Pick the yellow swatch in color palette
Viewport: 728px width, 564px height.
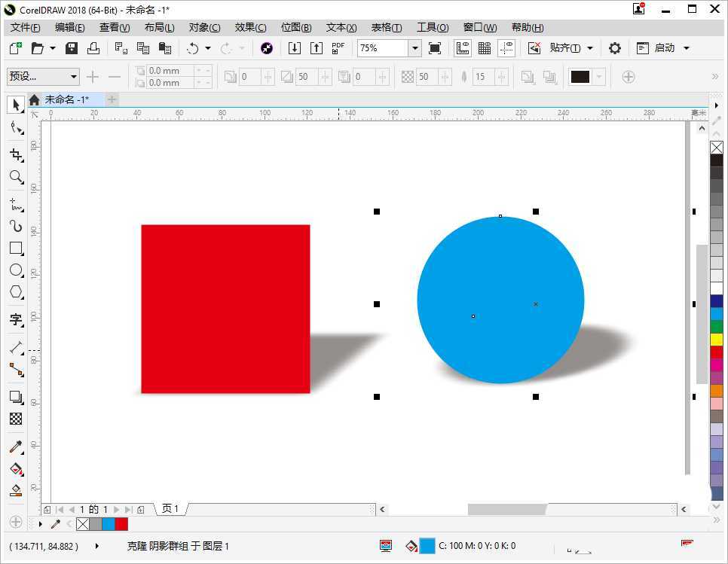[x=717, y=340]
